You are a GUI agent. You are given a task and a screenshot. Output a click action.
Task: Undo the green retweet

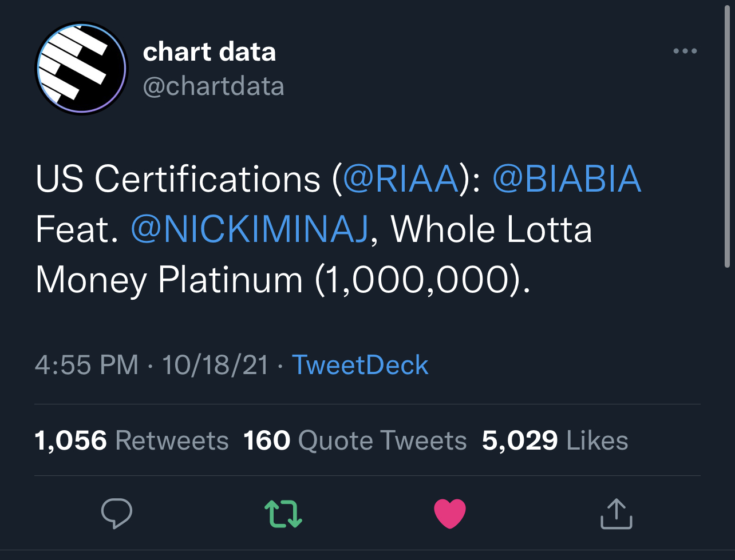coord(283,513)
